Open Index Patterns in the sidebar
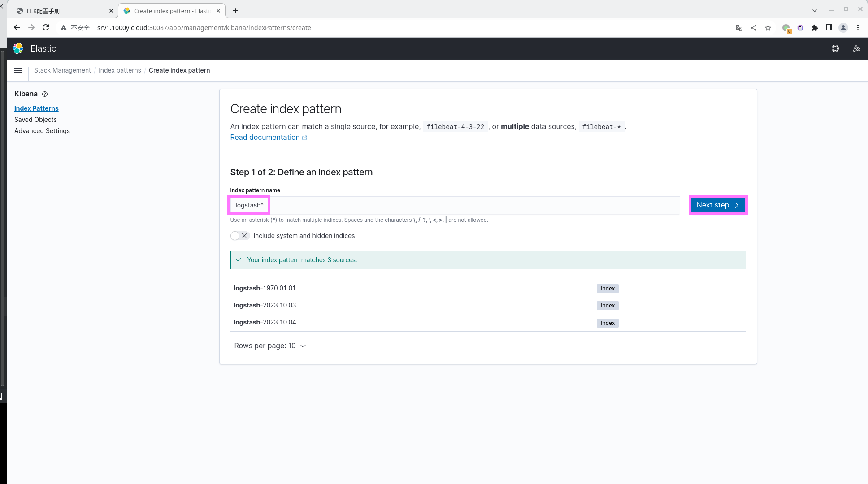868x484 pixels. (x=36, y=108)
